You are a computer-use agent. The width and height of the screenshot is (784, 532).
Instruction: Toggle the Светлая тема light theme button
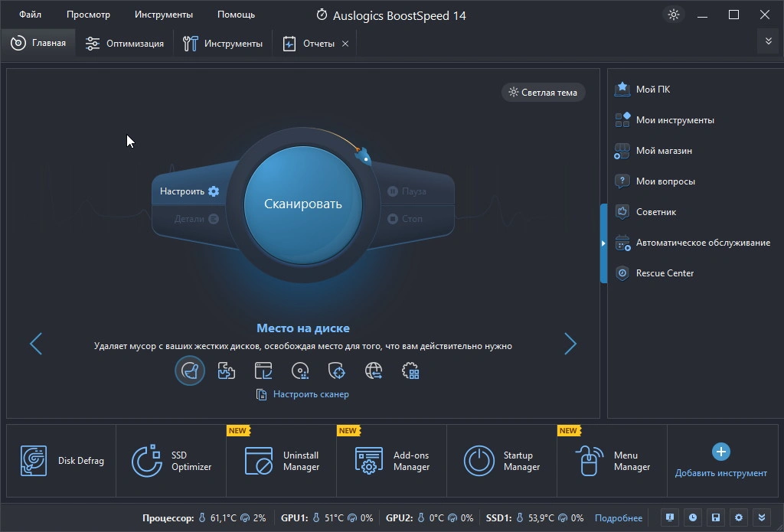coord(543,92)
